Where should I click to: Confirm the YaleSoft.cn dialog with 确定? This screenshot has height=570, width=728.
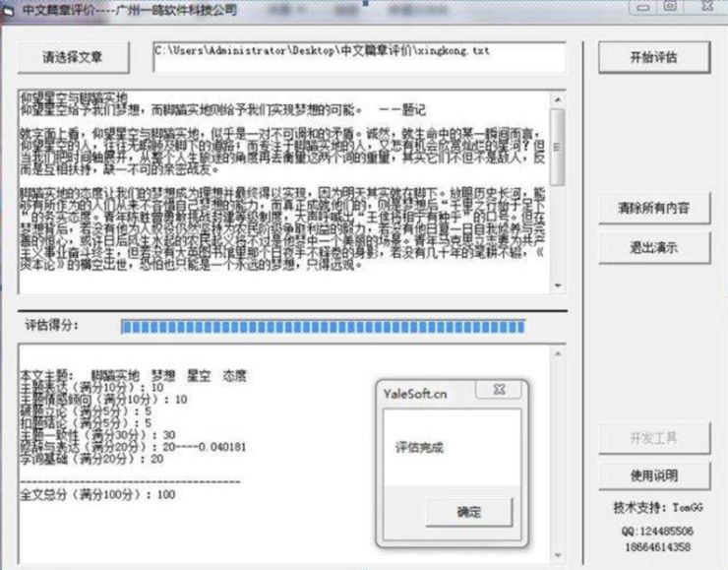(469, 512)
